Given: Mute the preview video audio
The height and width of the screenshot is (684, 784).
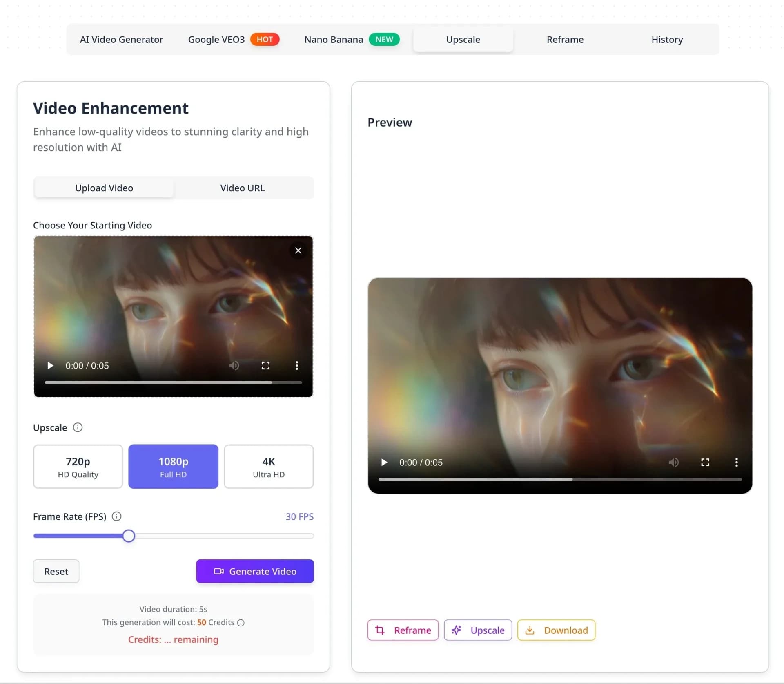Looking at the screenshot, I should pyautogui.click(x=674, y=462).
